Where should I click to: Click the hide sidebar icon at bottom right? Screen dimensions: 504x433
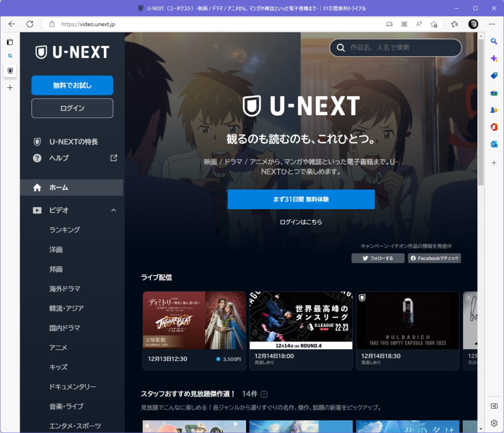coord(494,406)
